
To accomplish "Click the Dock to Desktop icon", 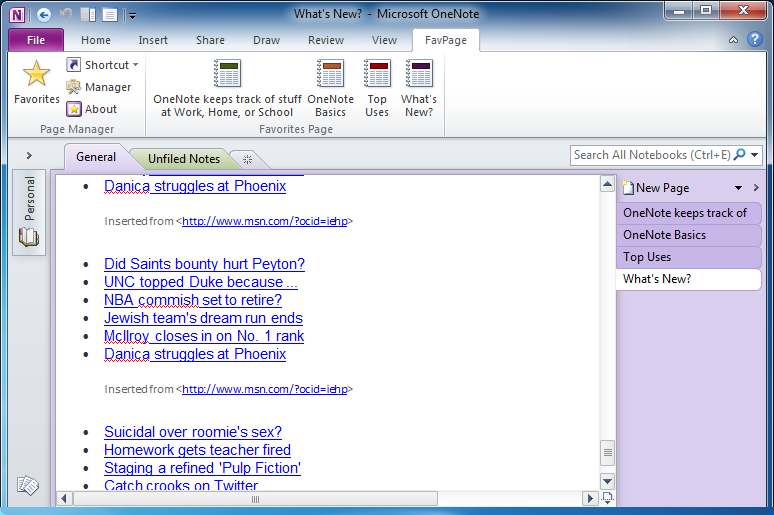I will point(88,15).
